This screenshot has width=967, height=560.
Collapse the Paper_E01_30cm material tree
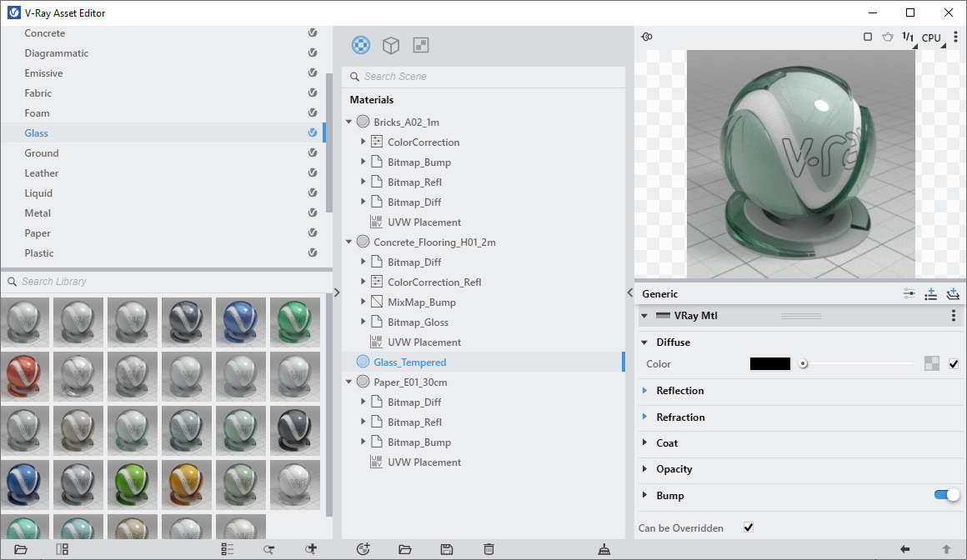349,382
